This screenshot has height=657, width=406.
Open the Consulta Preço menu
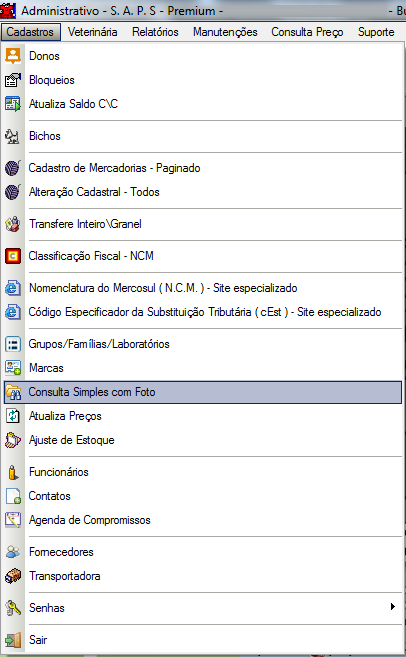[307, 32]
